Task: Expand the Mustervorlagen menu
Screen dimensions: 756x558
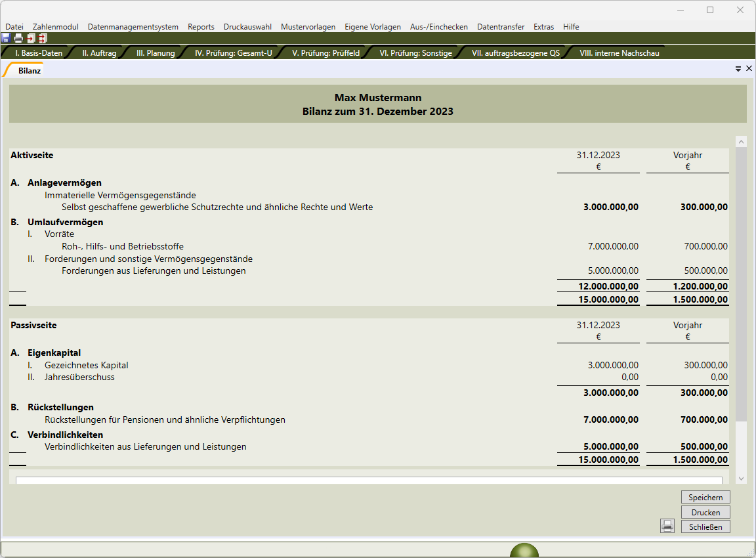Action: coord(308,27)
